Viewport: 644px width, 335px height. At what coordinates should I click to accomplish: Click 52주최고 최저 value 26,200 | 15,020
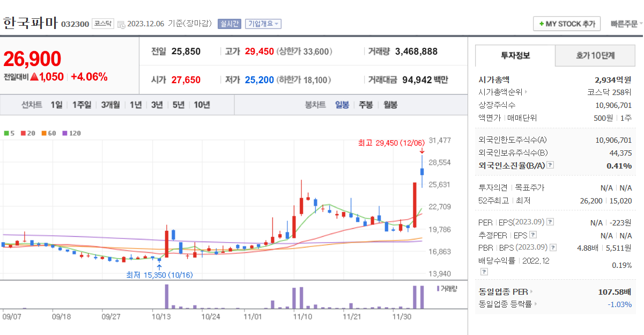click(605, 201)
